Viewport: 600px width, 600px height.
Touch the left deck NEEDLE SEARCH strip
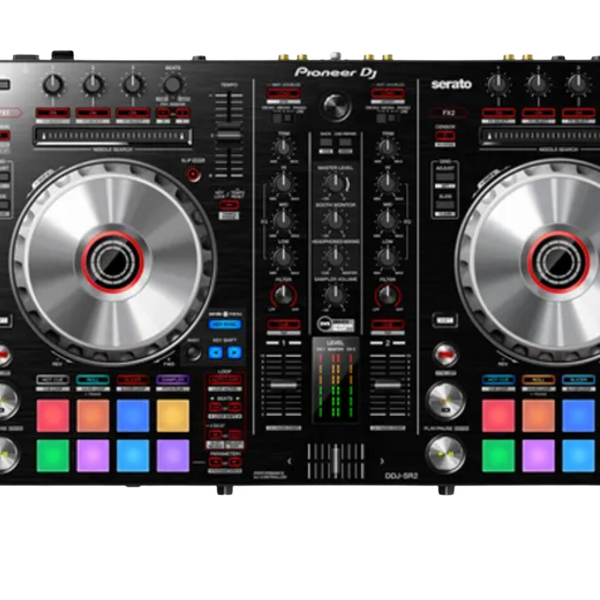coord(113,137)
